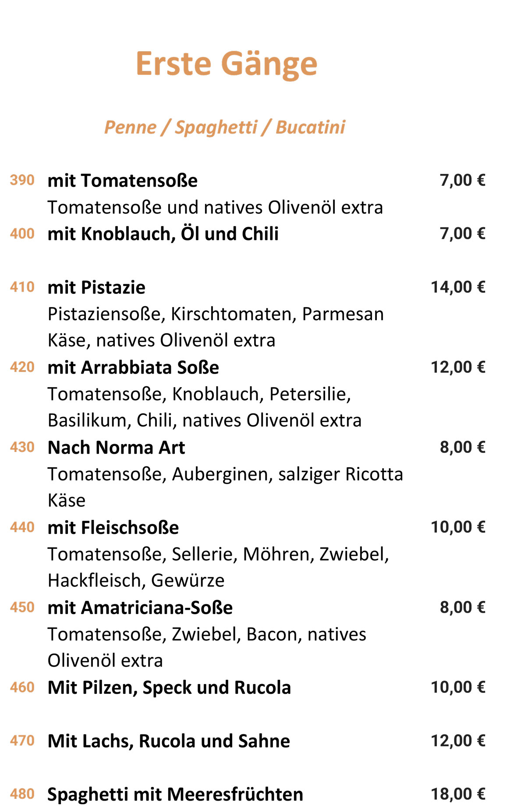
Task: Click the 18,00 € price
Action: click(x=458, y=794)
